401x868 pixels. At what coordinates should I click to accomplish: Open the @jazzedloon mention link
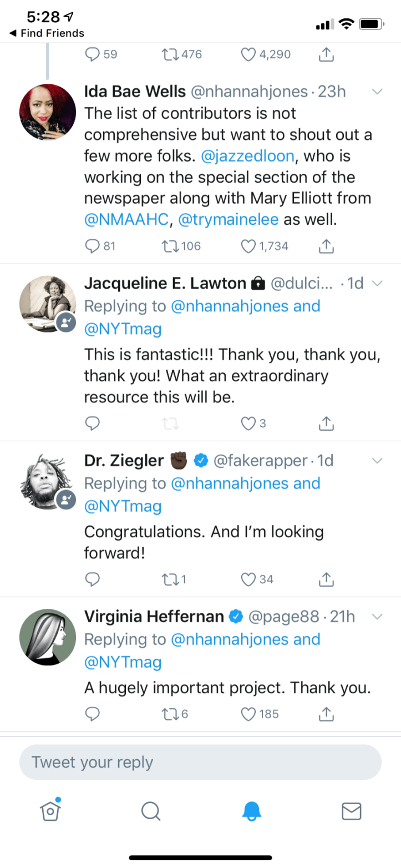(x=247, y=157)
